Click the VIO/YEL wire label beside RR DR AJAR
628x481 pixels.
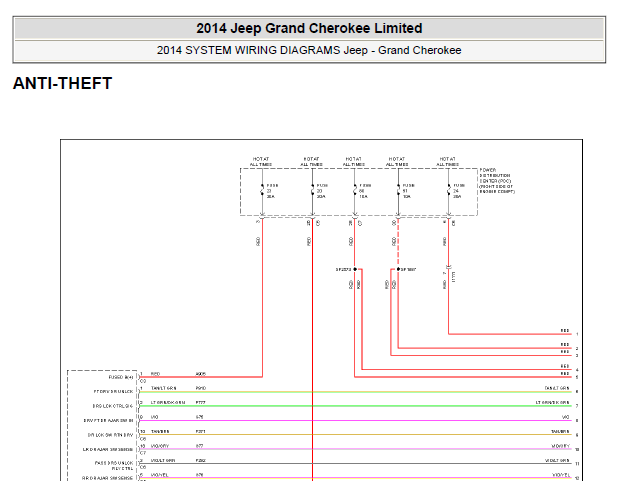159,475
